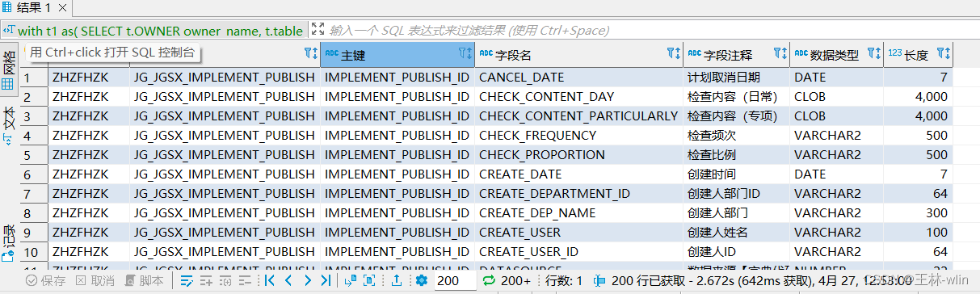Jump to the first row
This screenshot has width=980, height=294.
pos(270,281)
